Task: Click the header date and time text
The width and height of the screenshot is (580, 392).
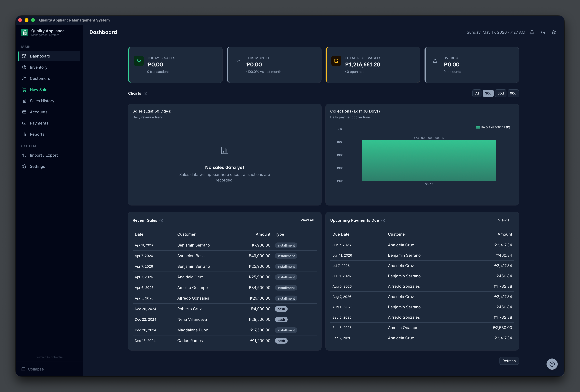Action: coord(496,33)
